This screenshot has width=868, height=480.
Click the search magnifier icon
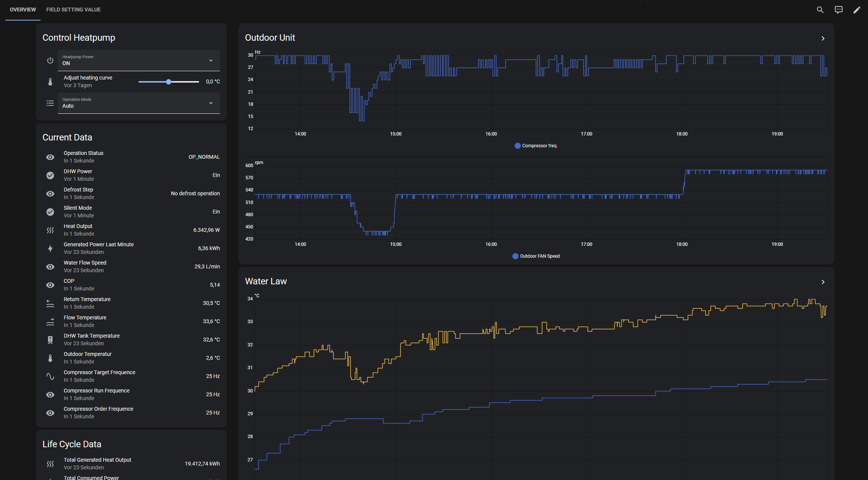pos(820,10)
